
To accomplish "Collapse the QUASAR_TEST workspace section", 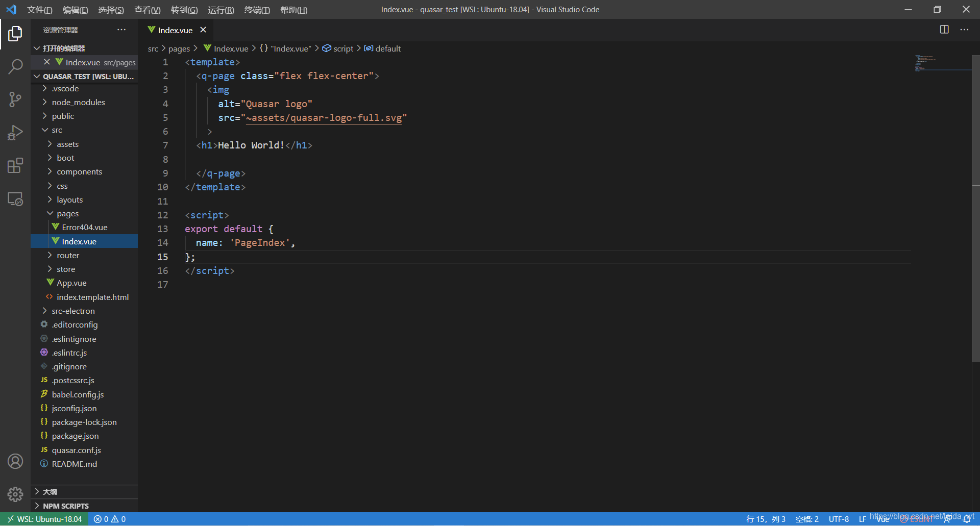I will [84, 76].
